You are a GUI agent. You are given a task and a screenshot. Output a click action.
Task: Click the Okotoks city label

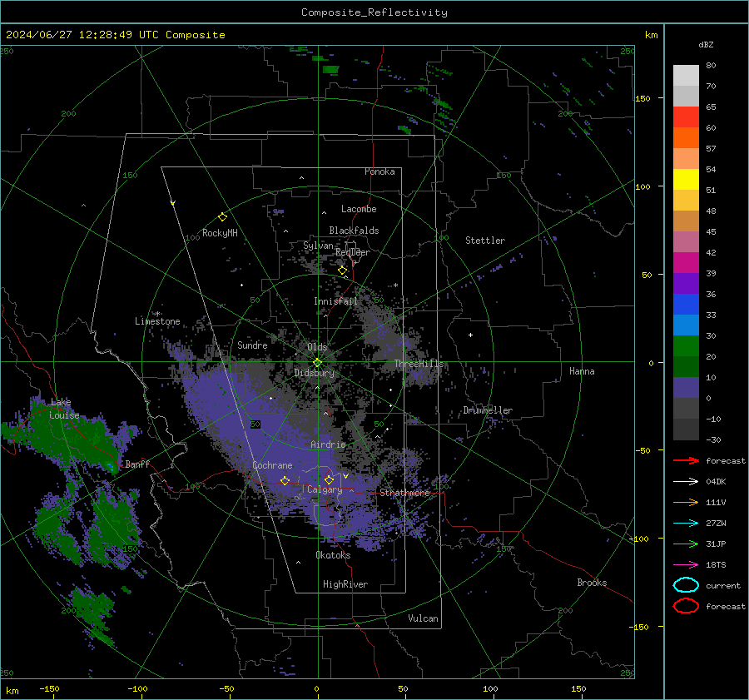pos(333,555)
